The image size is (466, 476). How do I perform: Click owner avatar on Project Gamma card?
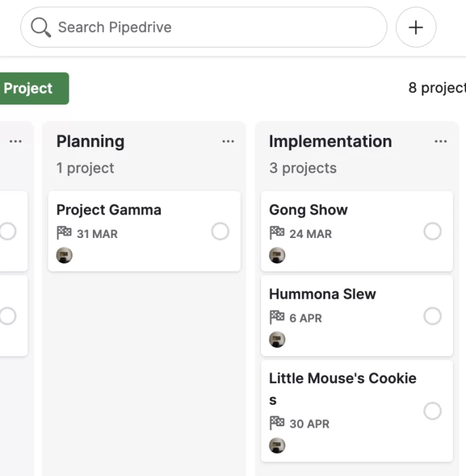point(64,255)
